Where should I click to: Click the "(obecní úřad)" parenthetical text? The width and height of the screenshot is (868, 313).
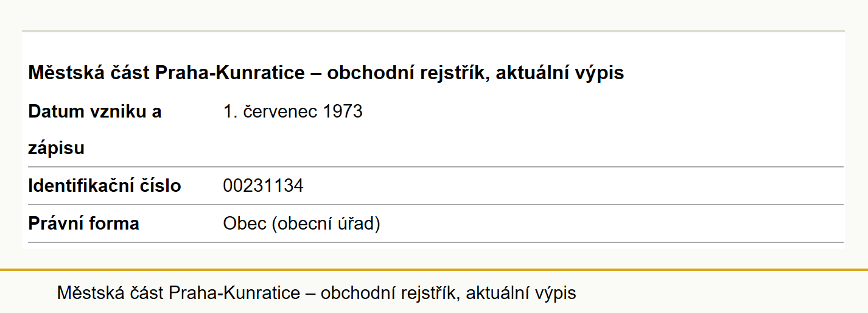pyautogui.click(x=326, y=224)
